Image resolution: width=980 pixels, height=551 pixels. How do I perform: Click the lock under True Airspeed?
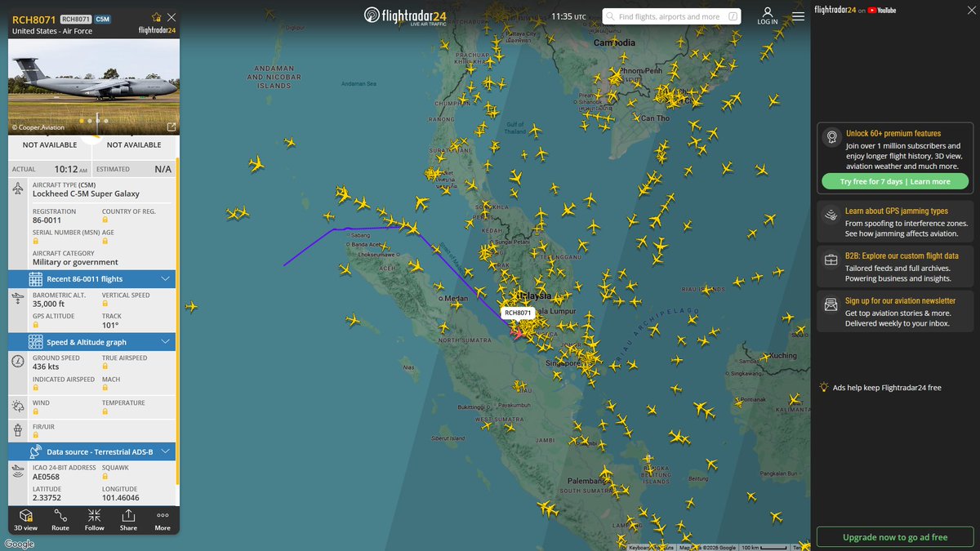pos(105,367)
